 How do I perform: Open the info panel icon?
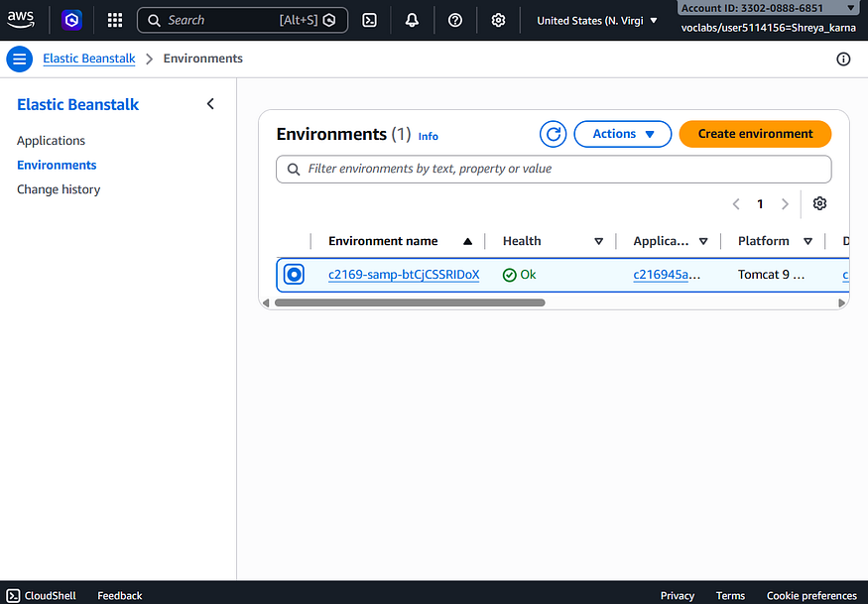pyautogui.click(x=843, y=60)
